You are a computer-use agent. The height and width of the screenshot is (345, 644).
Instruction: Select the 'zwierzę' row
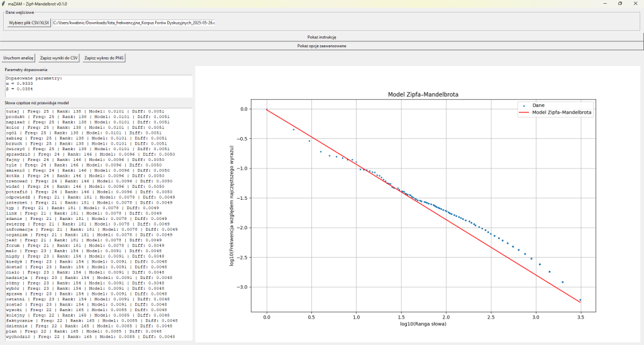87,224
